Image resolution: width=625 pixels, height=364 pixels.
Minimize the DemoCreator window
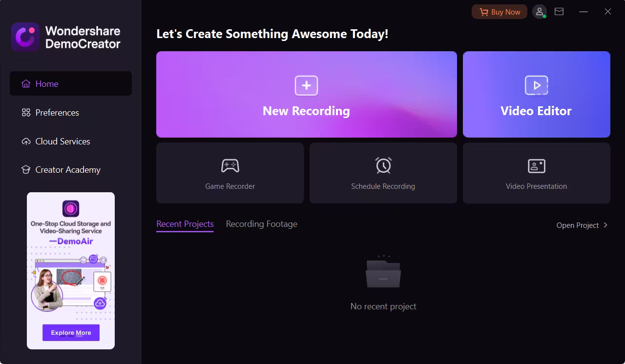point(583,12)
